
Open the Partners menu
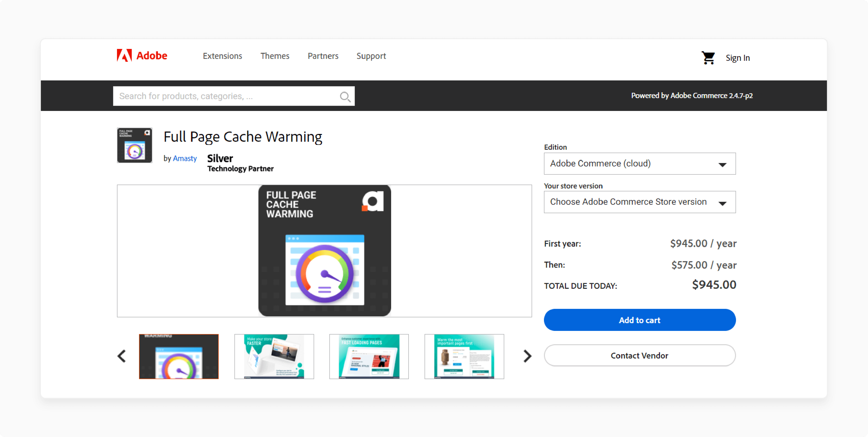[323, 56]
